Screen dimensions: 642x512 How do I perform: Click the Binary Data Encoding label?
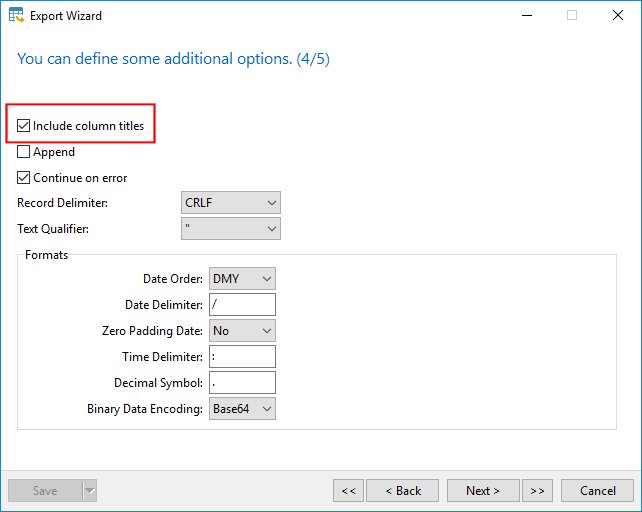pos(145,409)
